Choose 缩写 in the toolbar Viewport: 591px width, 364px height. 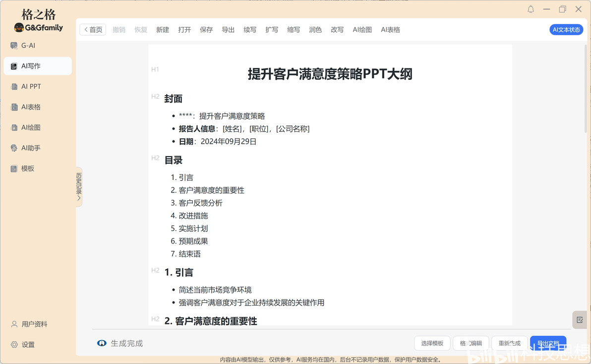coord(294,30)
